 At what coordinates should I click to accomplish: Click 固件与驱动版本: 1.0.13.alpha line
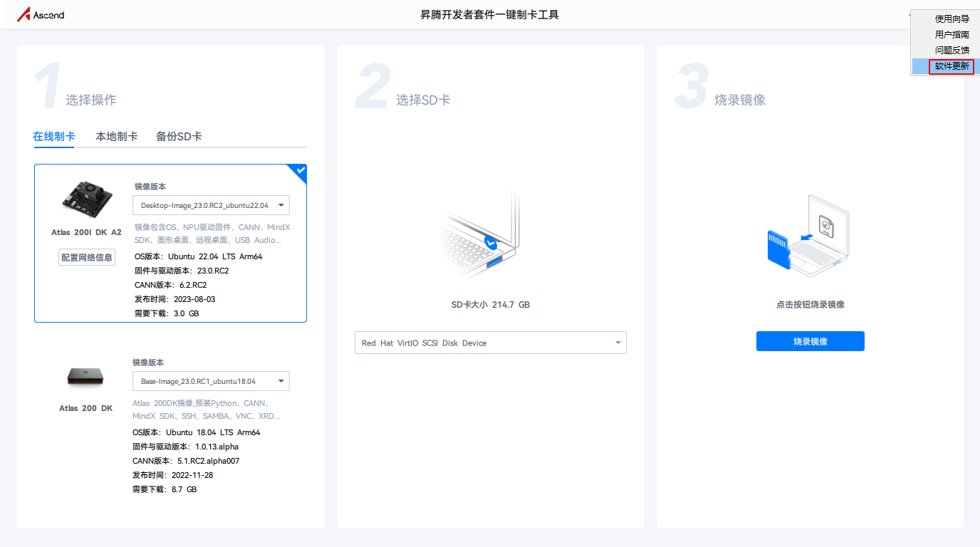pos(185,447)
